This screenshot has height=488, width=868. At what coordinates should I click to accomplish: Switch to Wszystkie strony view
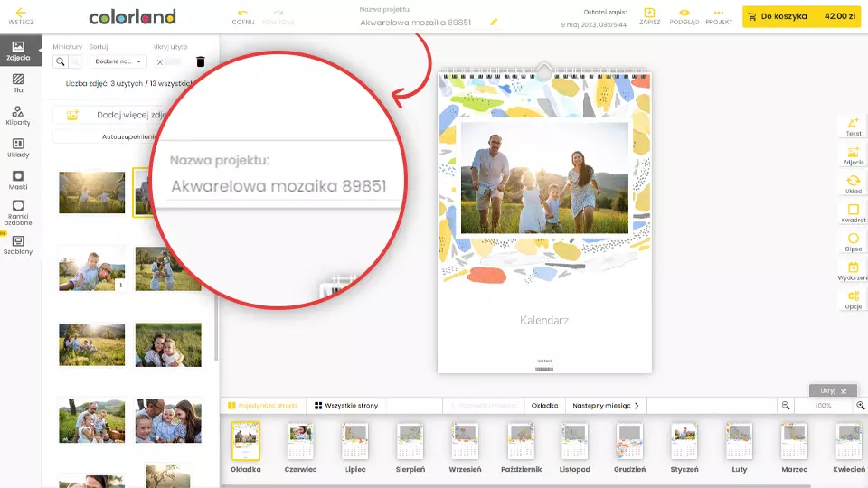pyautogui.click(x=346, y=406)
